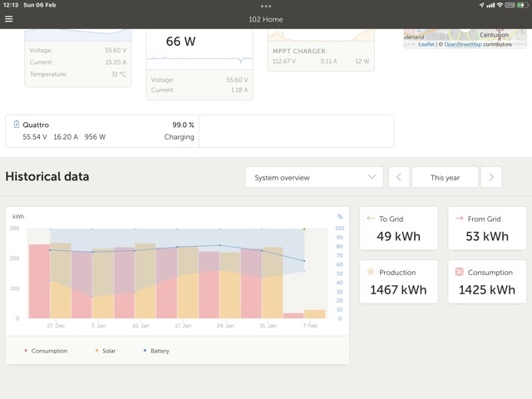Click the battery line point at 24. Jan
Viewport: 532px width, 399px height.
[x=219, y=245]
